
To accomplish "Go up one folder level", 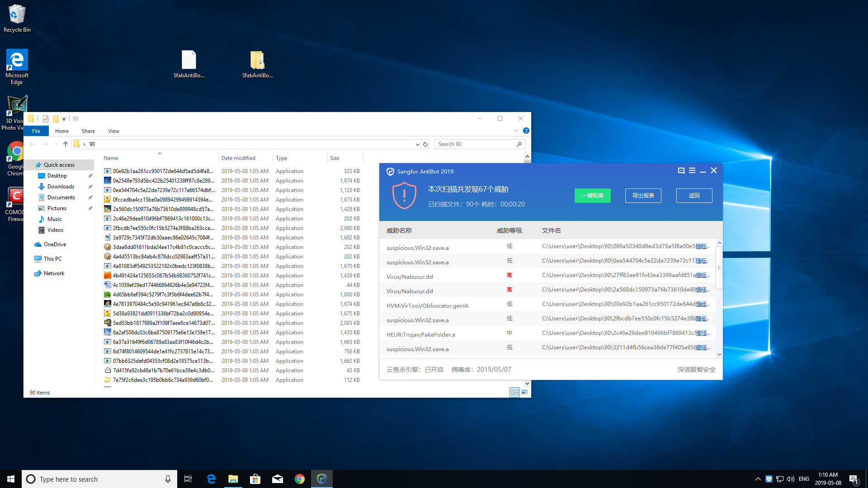I will click(66, 144).
